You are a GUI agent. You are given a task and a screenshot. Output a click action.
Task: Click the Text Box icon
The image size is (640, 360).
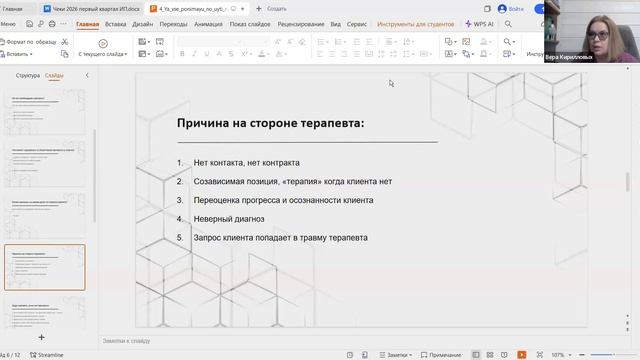tap(450, 54)
